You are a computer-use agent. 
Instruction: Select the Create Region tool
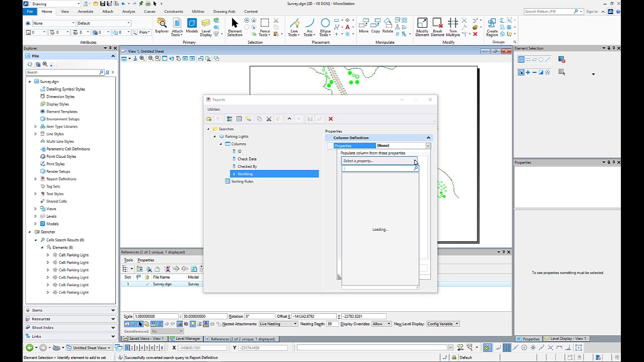click(492, 27)
